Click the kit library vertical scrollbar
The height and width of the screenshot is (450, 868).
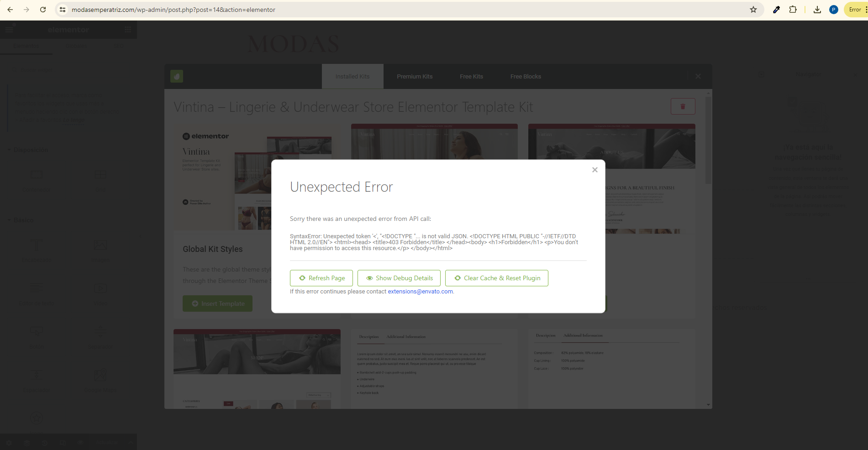pos(708,139)
